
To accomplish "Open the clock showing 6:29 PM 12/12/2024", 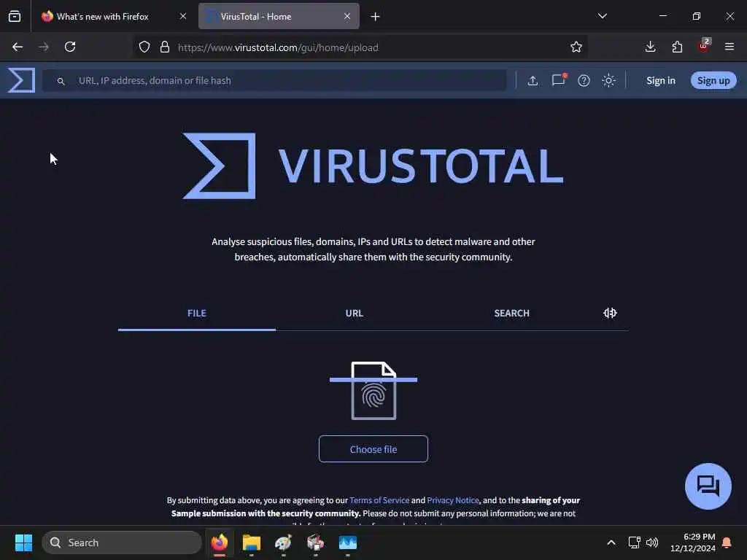I will pyautogui.click(x=693, y=542).
